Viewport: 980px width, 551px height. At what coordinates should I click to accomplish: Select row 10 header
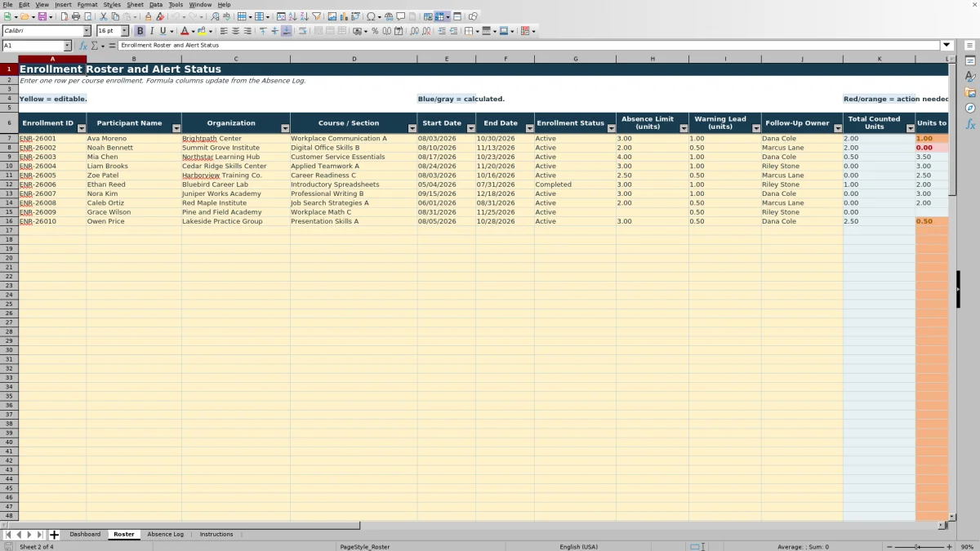pos(9,167)
